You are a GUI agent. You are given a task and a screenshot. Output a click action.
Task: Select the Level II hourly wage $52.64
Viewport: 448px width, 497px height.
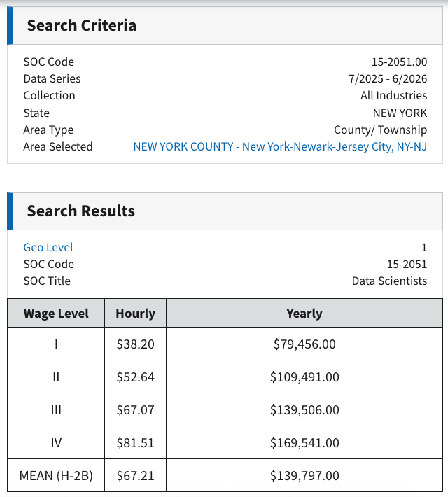point(135,377)
